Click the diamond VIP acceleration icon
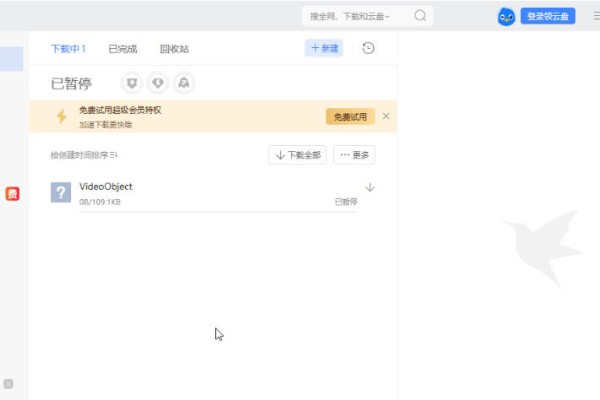Viewport: 600px width, 400px height. click(x=158, y=83)
